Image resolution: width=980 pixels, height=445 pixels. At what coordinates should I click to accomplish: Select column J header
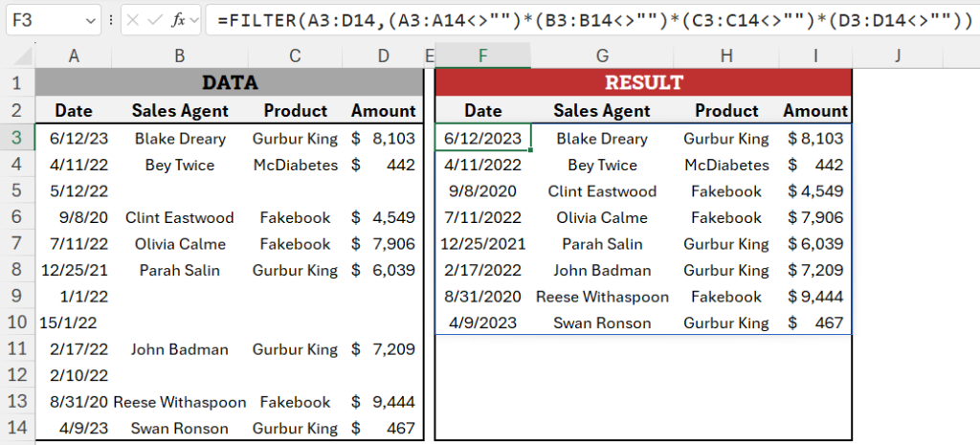click(898, 56)
